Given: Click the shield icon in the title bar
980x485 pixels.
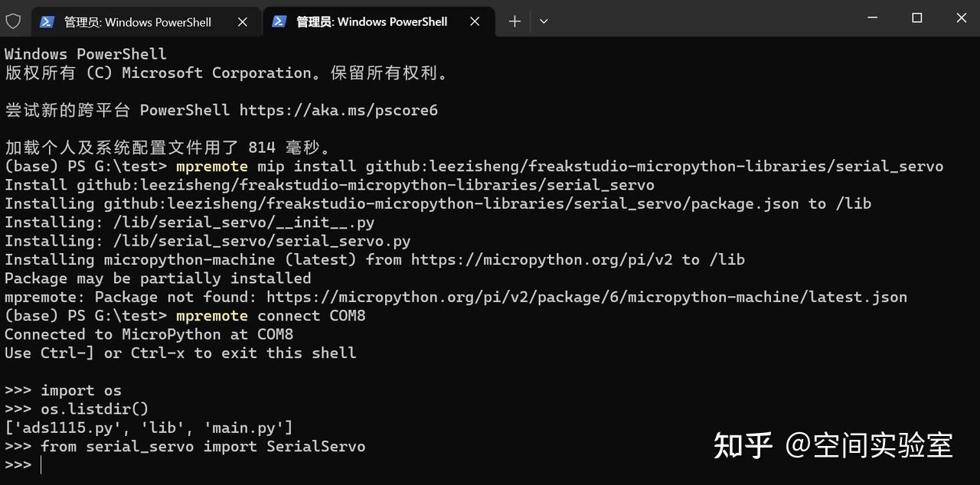Looking at the screenshot, I should [x=13, y=21].
